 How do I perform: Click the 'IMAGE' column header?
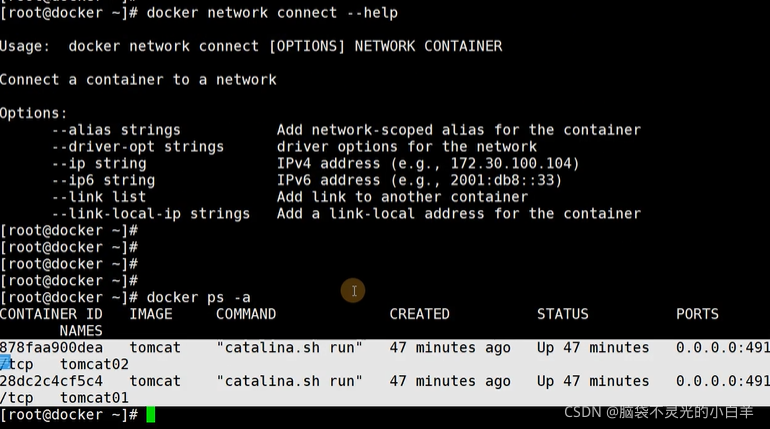pyautogui.click(x=151, y=314)
